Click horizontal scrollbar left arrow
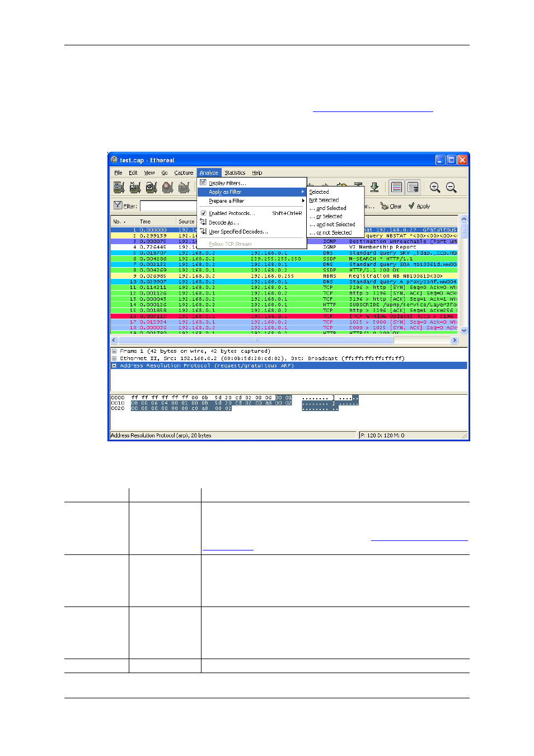 [114, 340]
